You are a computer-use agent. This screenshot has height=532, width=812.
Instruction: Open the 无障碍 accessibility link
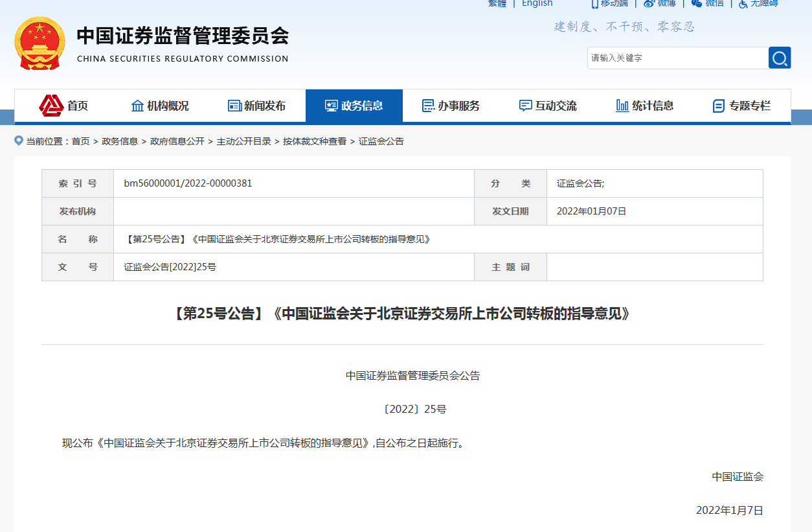coord(758,3)
